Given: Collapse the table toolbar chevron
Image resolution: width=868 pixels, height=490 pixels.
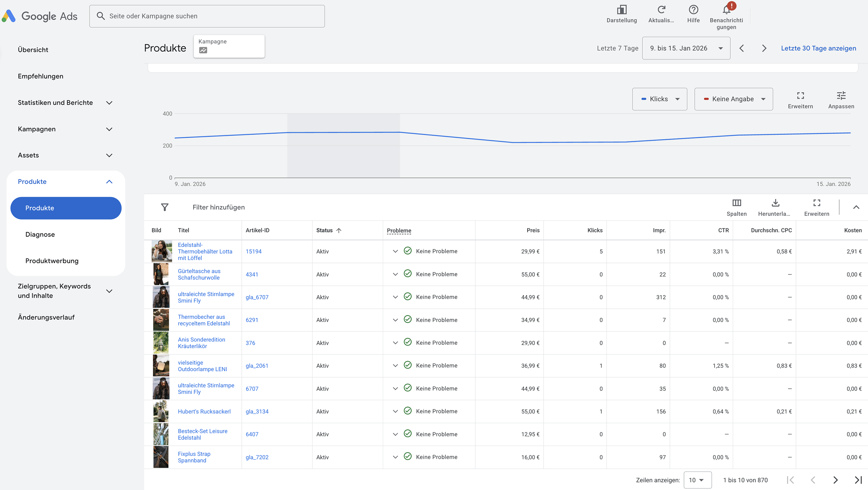Looking at the screenshot, I should click(856, 207).
